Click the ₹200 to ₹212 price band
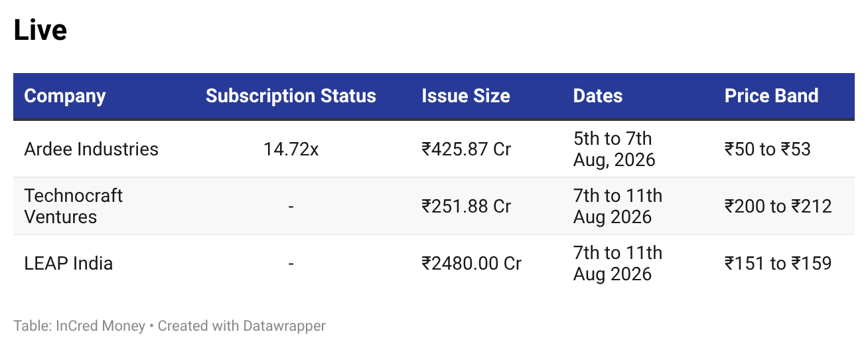The height and width of the screenshot is (348, 868). pos(778,206)
